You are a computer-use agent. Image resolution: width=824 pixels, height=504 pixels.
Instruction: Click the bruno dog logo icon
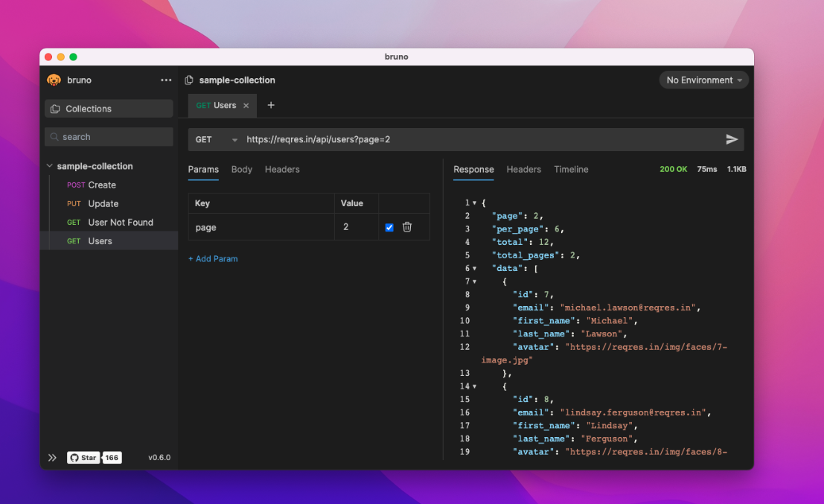pyautogui.click(x=54, y=80)
